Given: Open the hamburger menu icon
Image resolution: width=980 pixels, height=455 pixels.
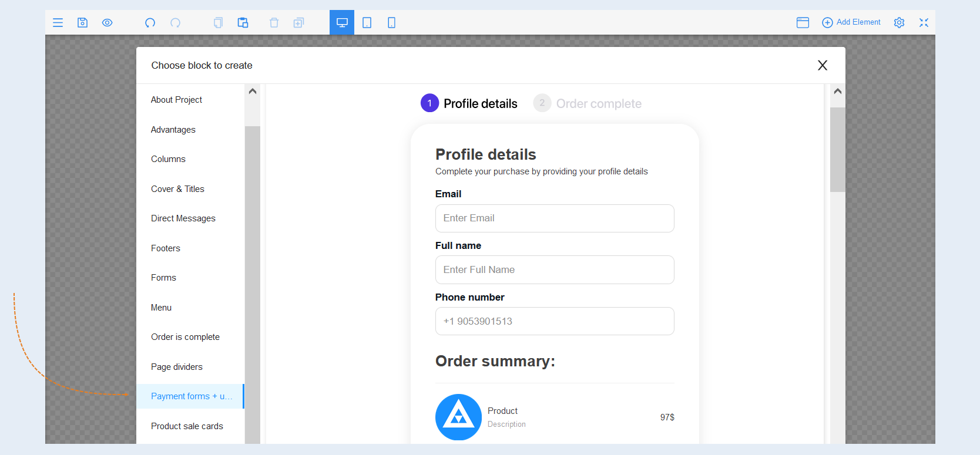Looking at the screenshot, I should point(58,22).
